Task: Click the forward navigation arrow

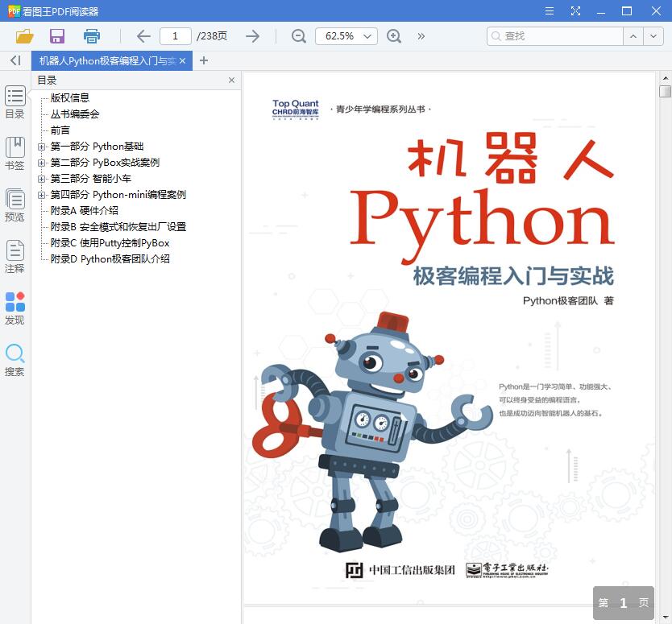Action: 252,36
